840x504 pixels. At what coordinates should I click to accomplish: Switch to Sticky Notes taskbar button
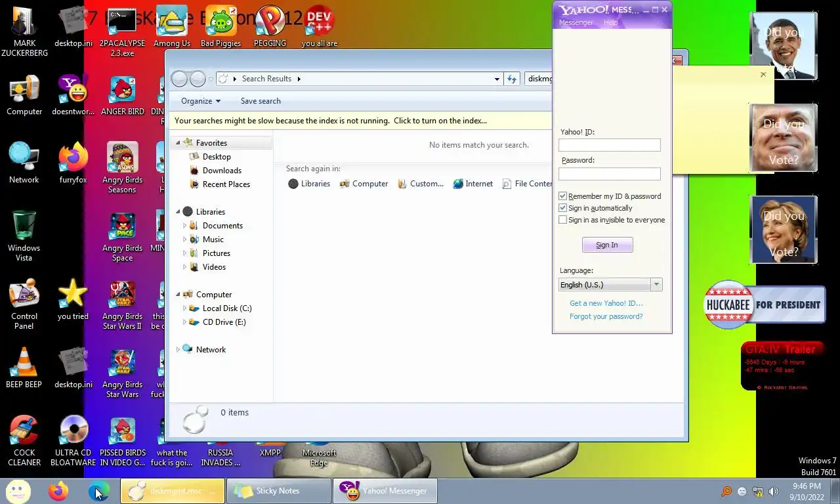pyautogui.click(x=278, y=491)
